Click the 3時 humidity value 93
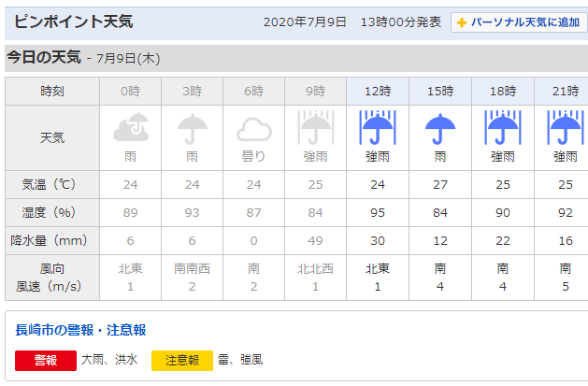This screenshot has height=386, width=588. [x=192, y=212]
